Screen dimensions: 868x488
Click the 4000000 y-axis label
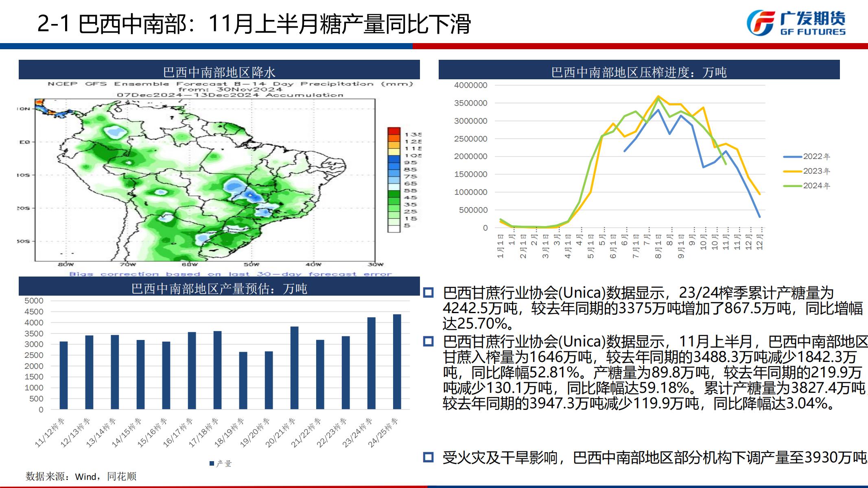point(470,85)
